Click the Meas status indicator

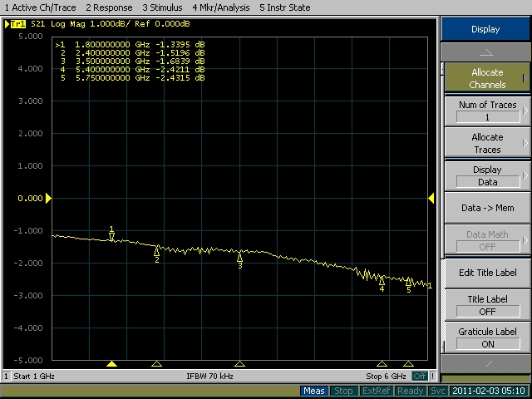(x=314, y=391)
